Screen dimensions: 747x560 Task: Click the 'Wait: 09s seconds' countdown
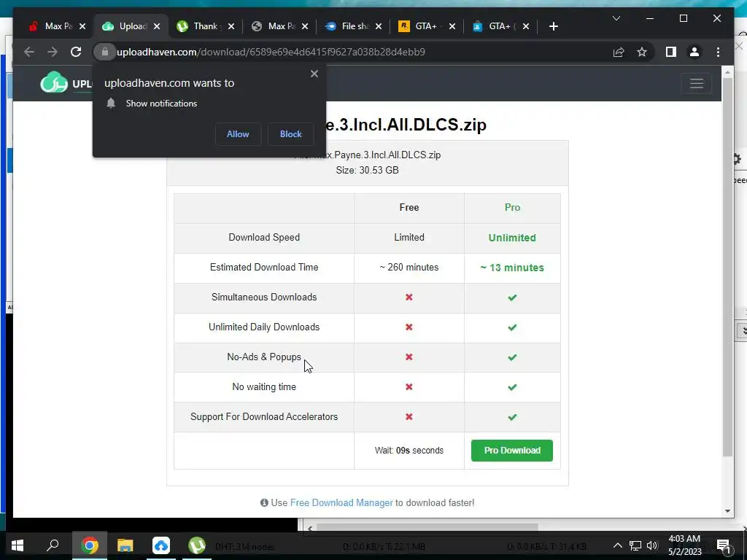coord(409,451)
